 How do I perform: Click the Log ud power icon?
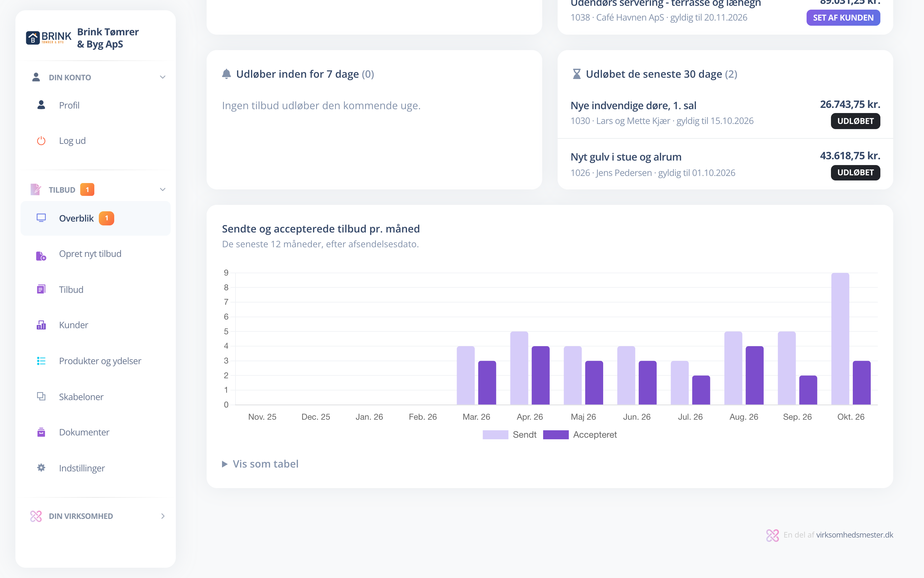click(x=41, y=141)
